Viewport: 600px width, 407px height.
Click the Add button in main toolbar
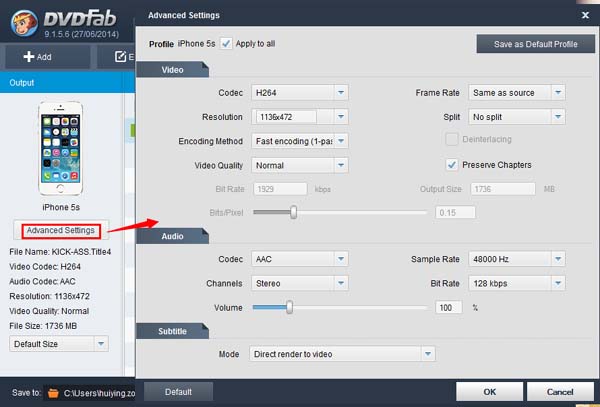tap(47, 57)
